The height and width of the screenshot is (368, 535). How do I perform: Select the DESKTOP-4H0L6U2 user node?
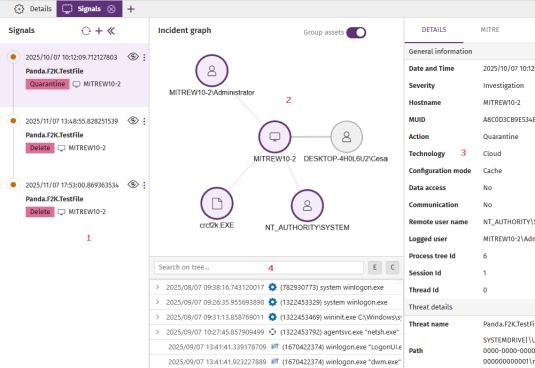[x=346, y=137]
